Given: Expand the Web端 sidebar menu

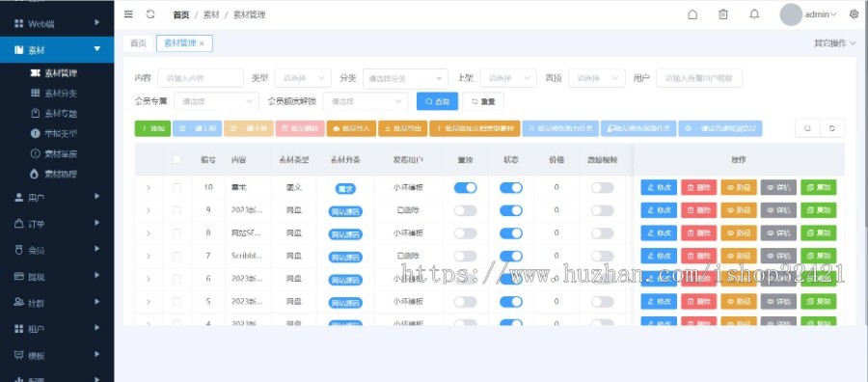Looking at the screenshot, I should pos(57,23).
